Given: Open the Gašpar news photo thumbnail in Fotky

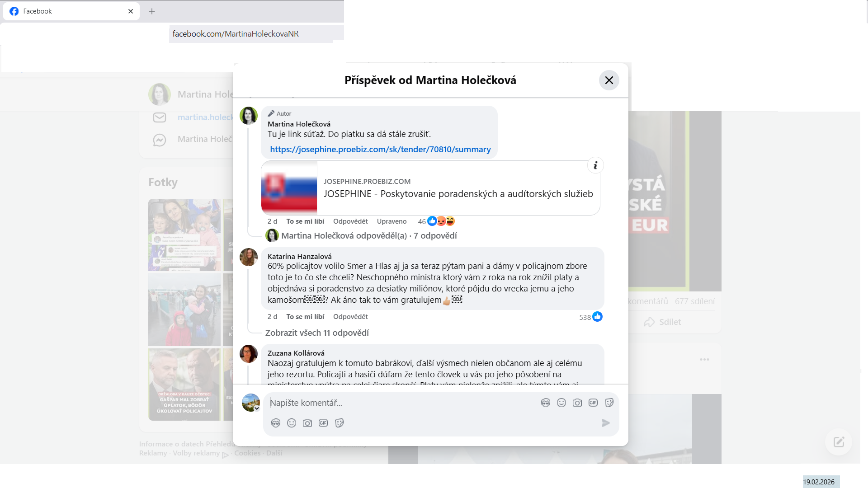Looking at the screenshot, I should tap(184, 385).
